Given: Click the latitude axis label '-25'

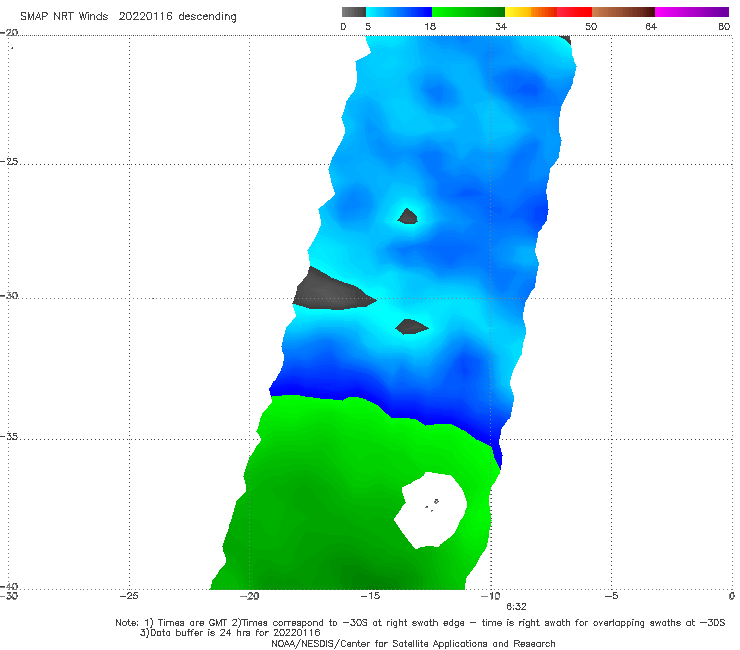Looking at the screenshot, I should click(9, 161).
